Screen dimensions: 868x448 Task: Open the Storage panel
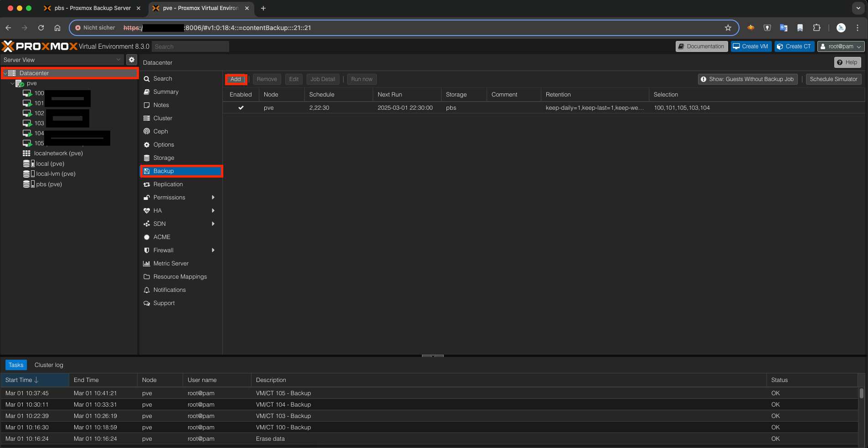click(163, 158)
